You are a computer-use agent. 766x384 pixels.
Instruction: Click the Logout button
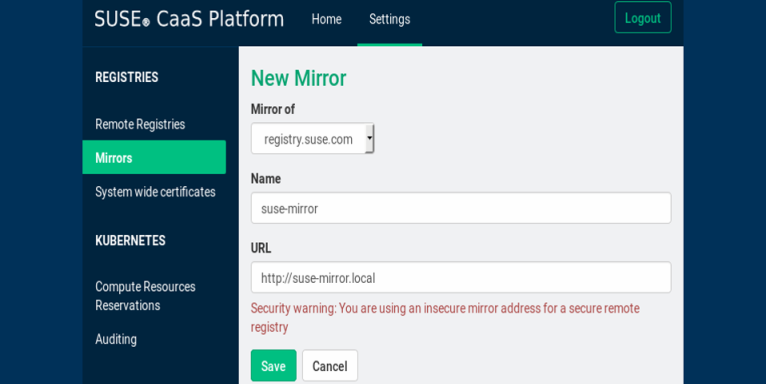click(x=642, y=18)
